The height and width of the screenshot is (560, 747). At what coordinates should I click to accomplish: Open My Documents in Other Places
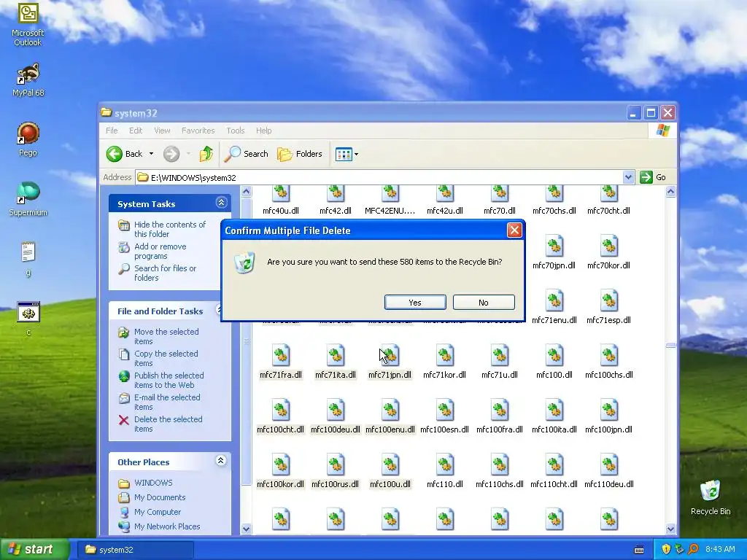point(160,497)
